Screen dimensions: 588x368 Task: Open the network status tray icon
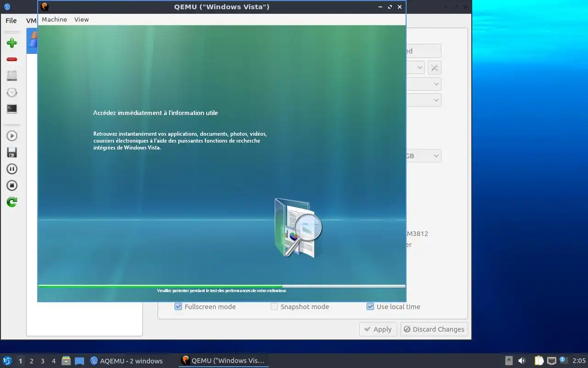(x=551, y=361)
